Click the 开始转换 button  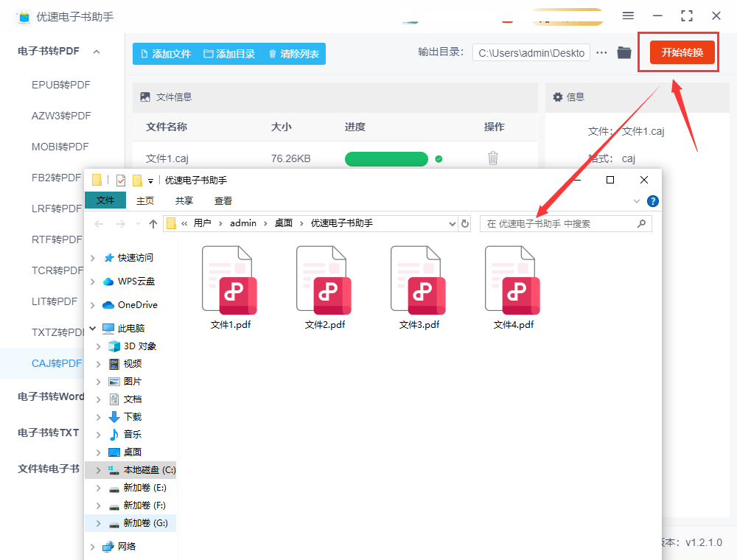(682, 52)
